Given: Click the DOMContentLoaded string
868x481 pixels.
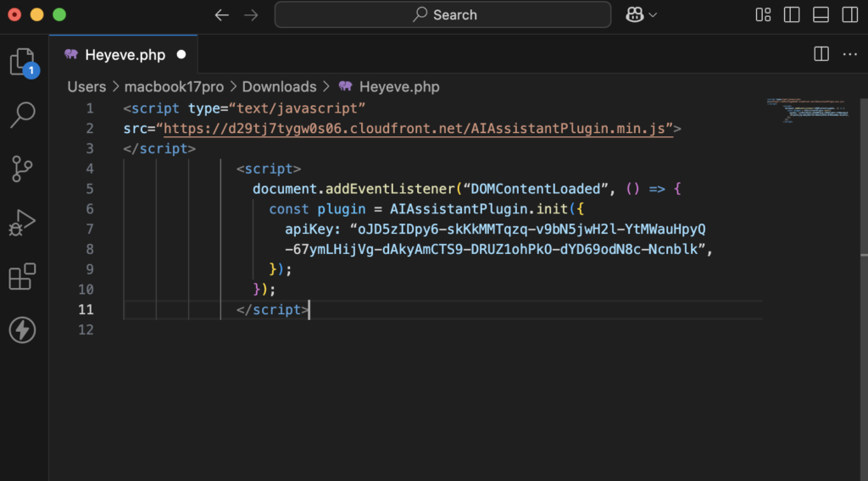Looking at the screenshot, I should point(536,189).
